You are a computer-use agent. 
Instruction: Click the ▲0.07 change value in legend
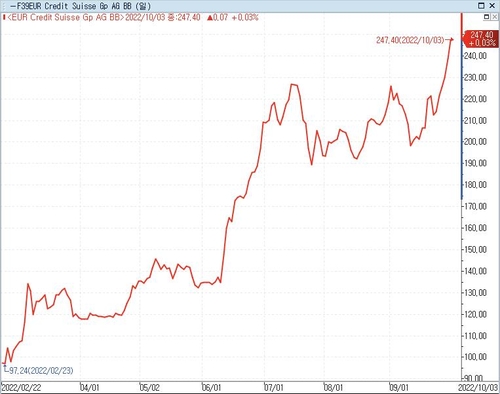(x=217, y=17)
